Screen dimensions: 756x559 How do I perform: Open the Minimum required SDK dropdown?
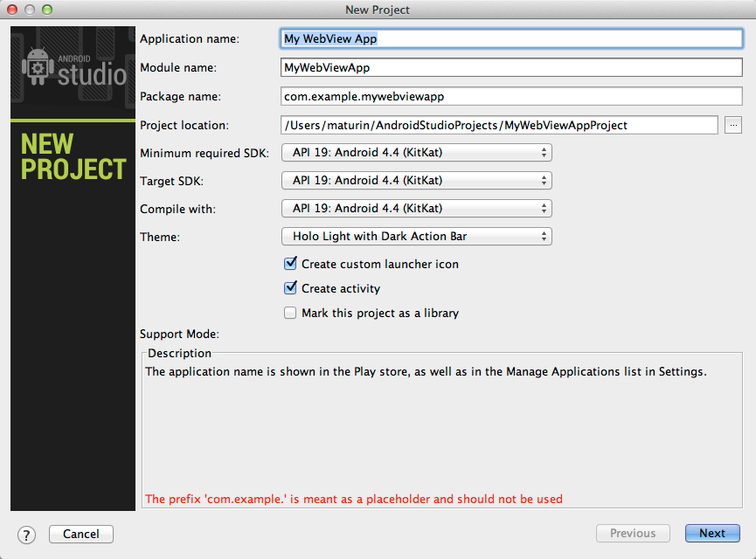[416, 153]
